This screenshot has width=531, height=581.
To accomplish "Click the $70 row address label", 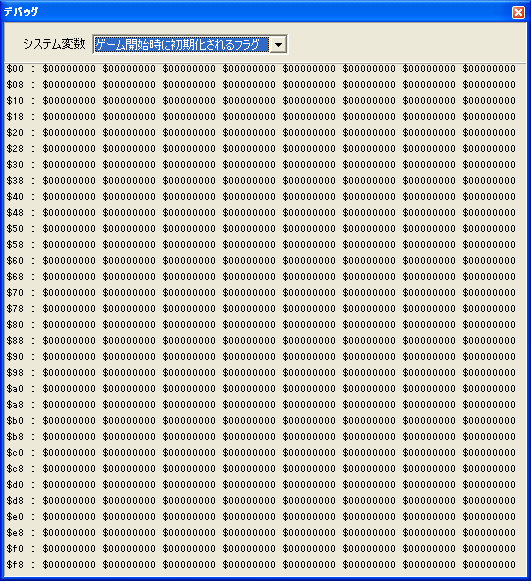I will pos(15,293).
